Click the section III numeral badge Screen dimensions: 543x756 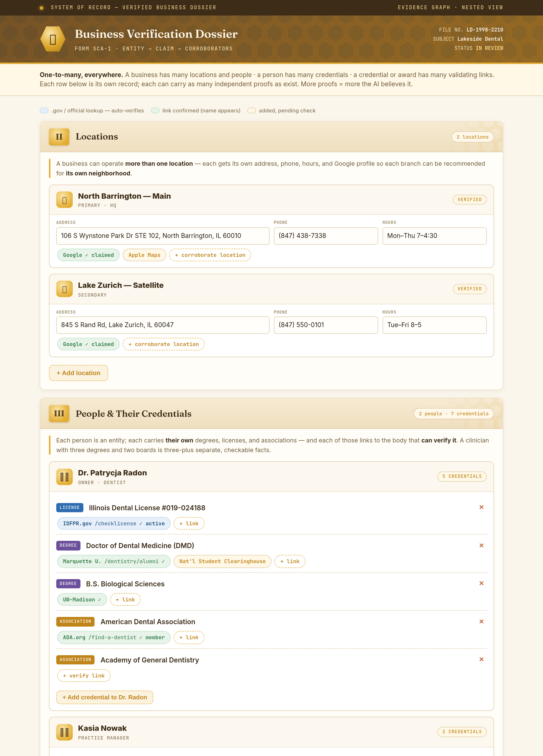pyautogui.click(x=59, y=413)
